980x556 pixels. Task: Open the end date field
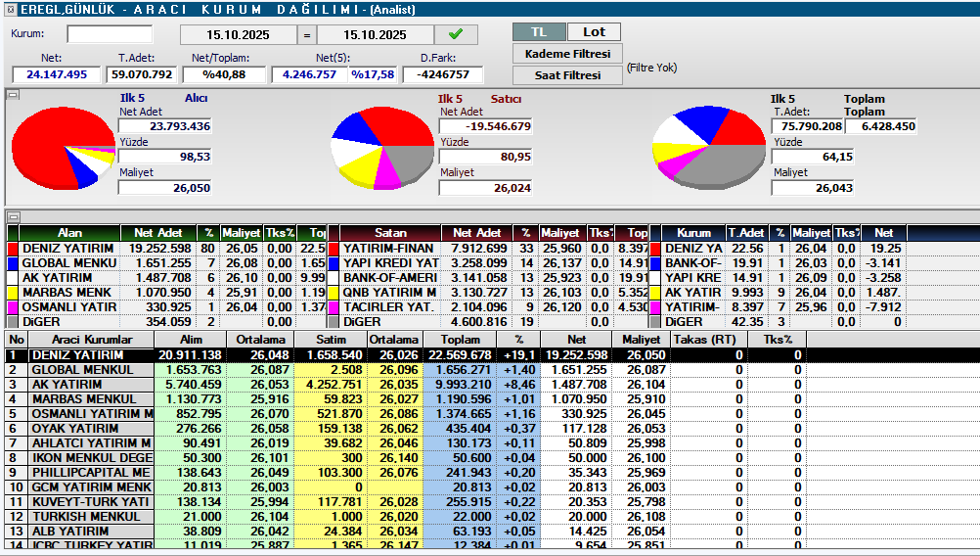tap(375, 34)
